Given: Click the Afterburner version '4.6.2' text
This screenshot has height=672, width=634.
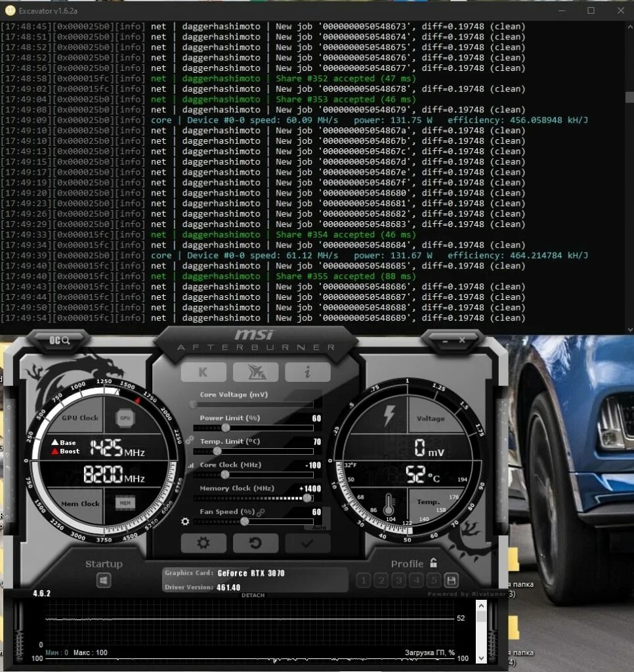Looking at the screenshot, I should [x=41, y=593].
